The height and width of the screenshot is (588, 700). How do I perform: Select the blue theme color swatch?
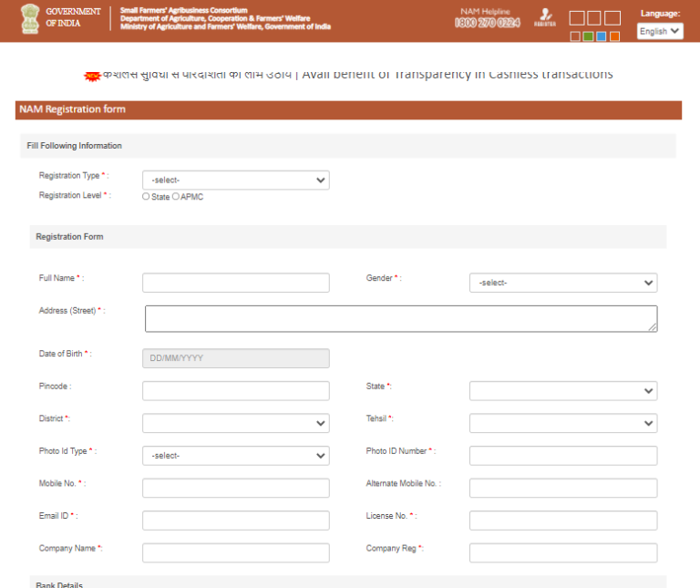tap(602, 36)
